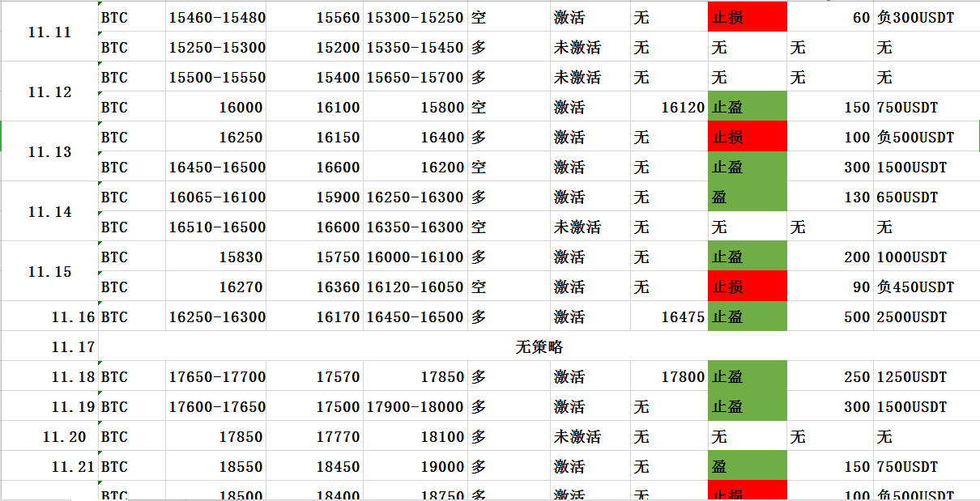Viewport: 980px width, 501px height.
Task: Click the entry range cell 15500-15550
Action: pyautogui.click(x=215, y=77)
